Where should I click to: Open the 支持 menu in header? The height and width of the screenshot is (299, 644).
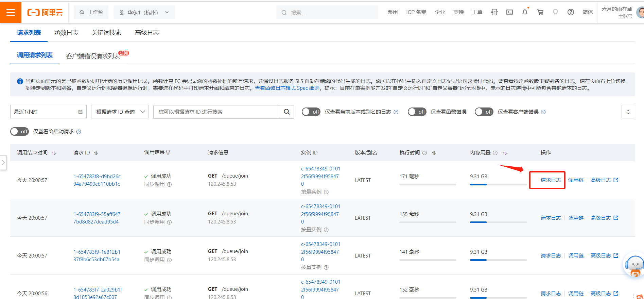coord(458,12)
